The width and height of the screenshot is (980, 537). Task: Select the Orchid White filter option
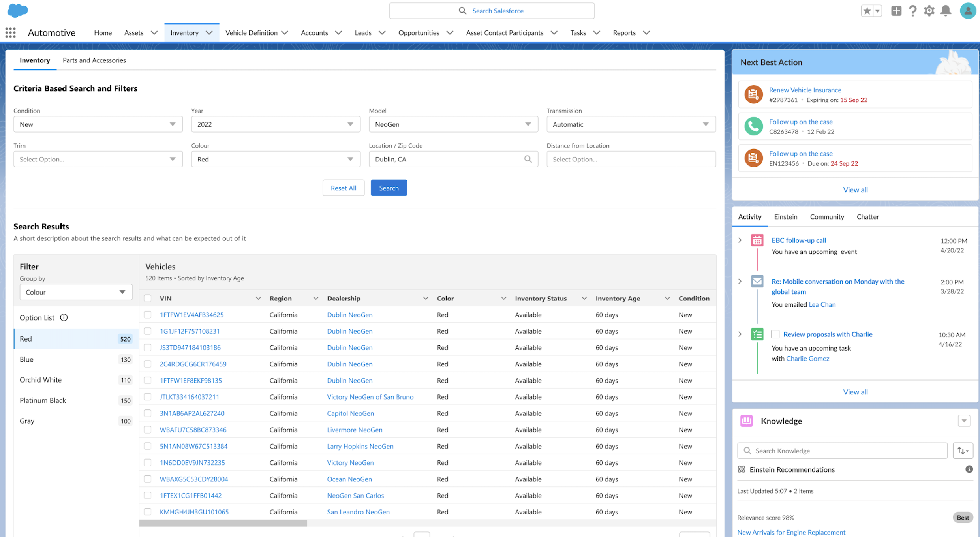tap(76, 380)
